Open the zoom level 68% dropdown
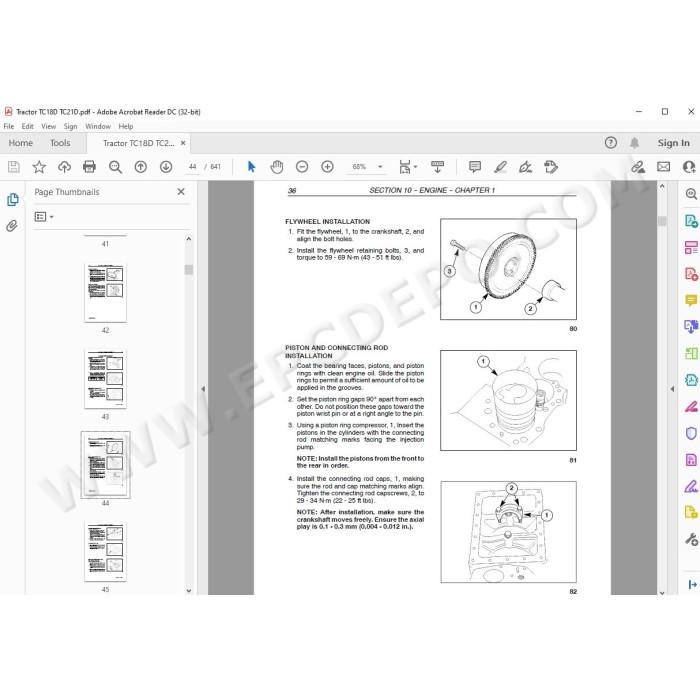Screen dimensions: 700x700 pyautogui.click(x=380, y=167)
